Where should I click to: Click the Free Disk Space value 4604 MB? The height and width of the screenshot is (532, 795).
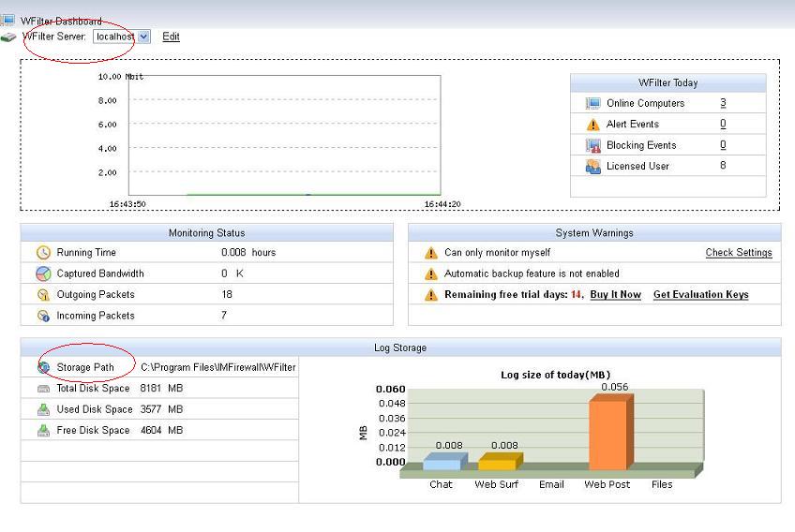[161, 430]
